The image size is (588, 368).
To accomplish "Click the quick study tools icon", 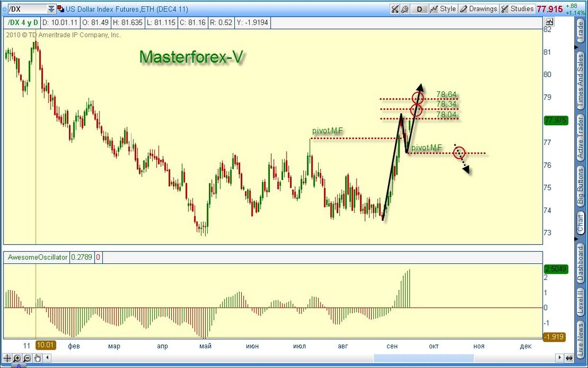I will tap(395, 9).
